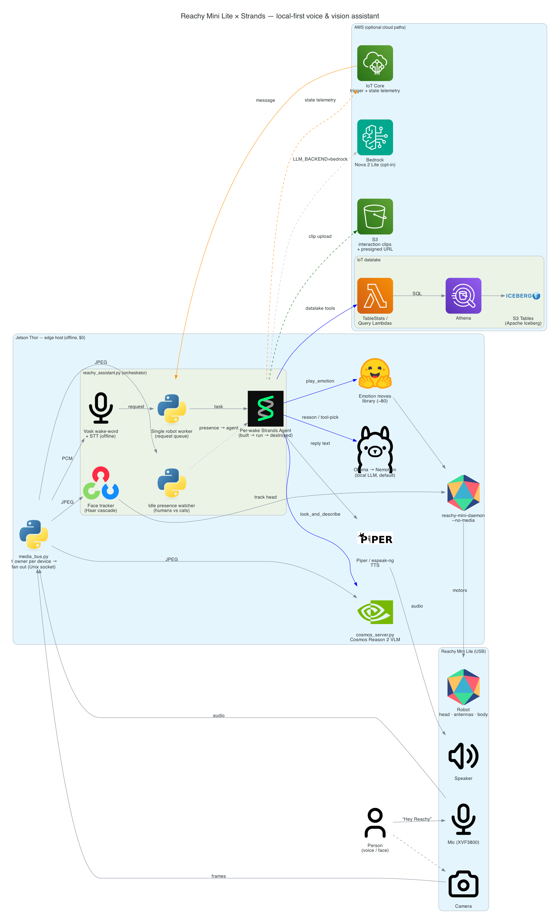
Task: Click the S3 bucket icon
Action: [x=375, y=216]
